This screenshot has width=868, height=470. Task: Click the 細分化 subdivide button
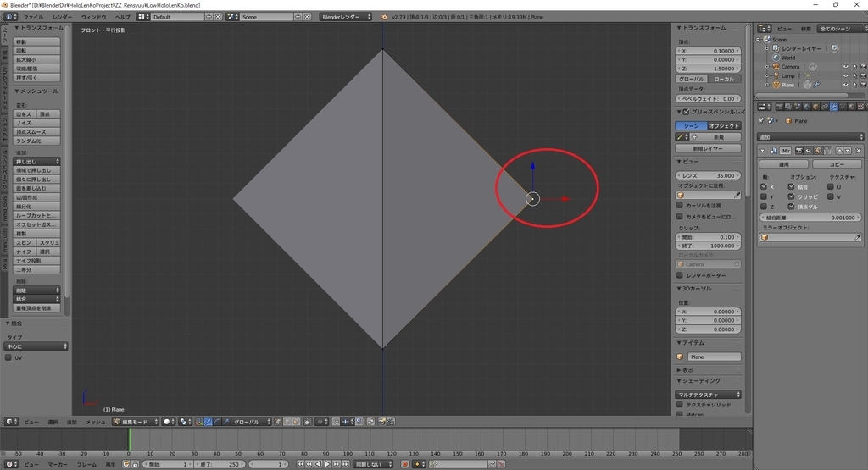(x=36, y=207)
